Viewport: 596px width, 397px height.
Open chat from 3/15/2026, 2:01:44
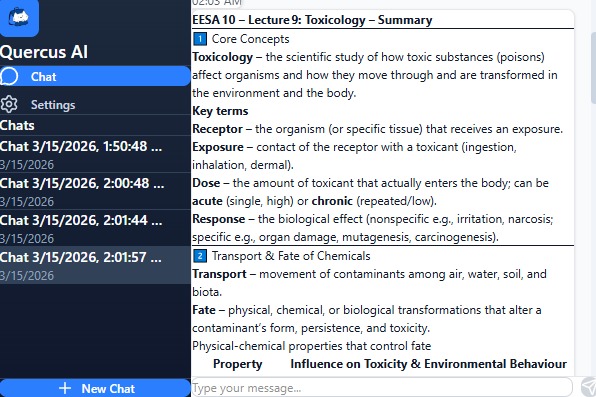tap(95, 228)
